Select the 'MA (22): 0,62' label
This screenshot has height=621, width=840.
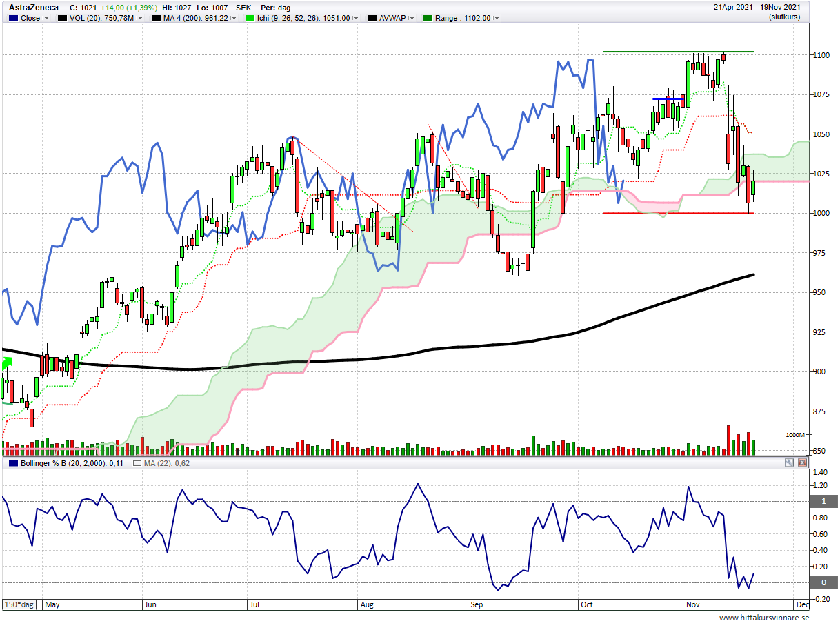pyautogui.click(x=168, y=463)
